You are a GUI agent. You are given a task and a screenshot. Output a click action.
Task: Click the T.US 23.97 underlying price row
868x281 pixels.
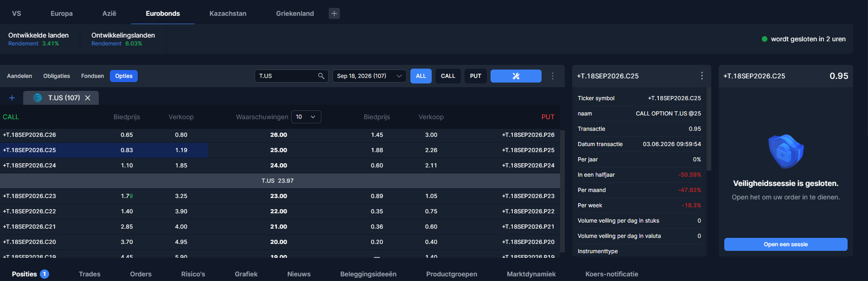click(280, 181)
